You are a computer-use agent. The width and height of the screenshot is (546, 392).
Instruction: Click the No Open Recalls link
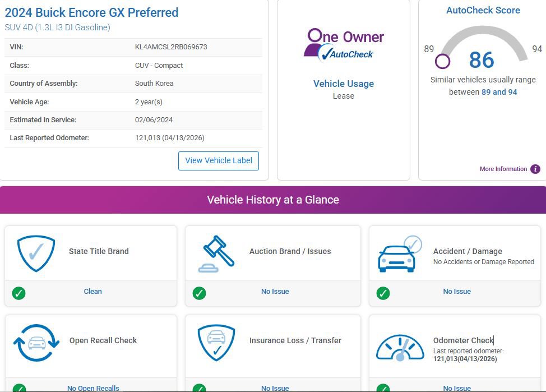[93, 388]
